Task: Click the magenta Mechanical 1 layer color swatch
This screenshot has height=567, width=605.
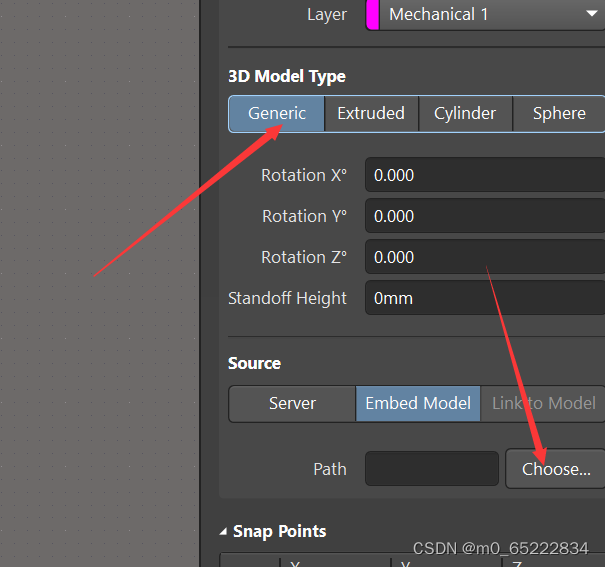Action: tap(372, 15)
